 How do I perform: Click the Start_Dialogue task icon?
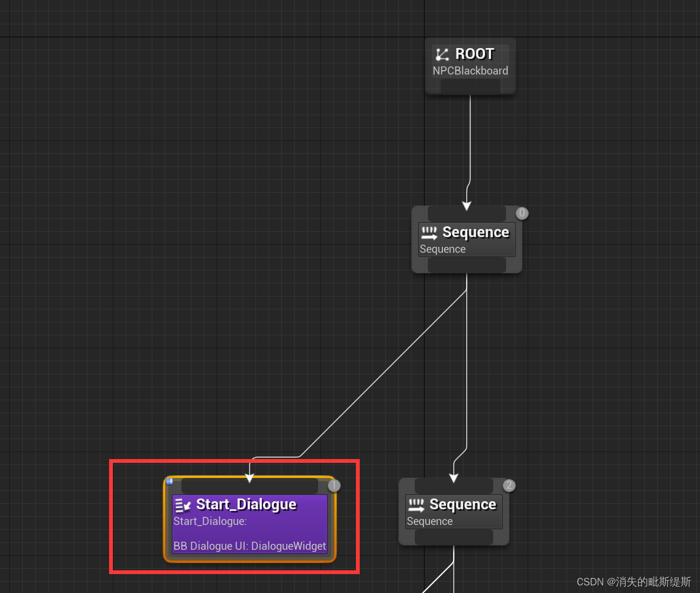[x=183, y=505]
